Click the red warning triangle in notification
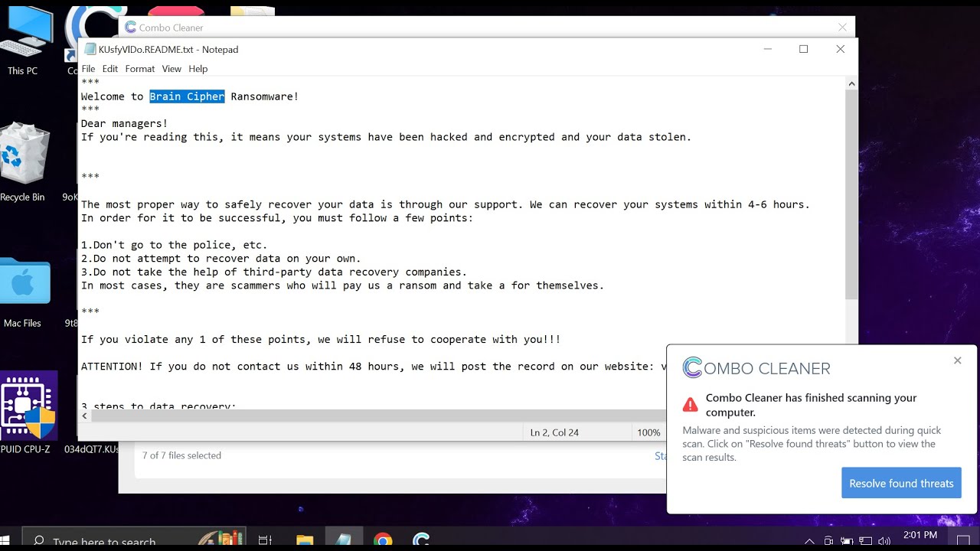 point(691,404)
